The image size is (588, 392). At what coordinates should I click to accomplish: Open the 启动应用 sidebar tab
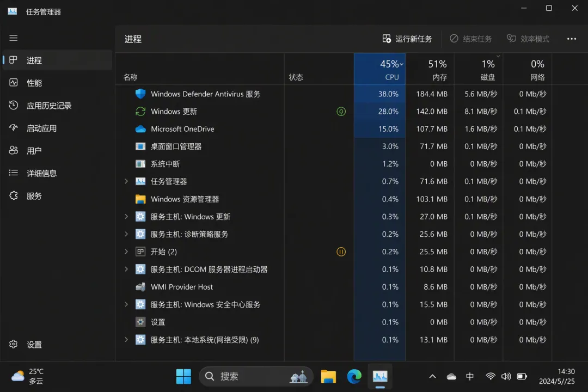coord(57,128)
